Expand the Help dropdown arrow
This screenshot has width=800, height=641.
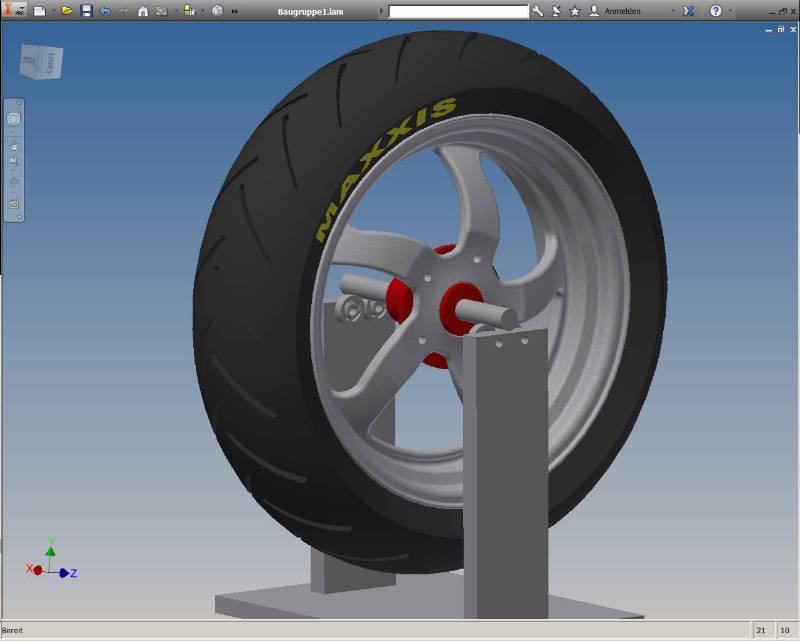point(730,11)
